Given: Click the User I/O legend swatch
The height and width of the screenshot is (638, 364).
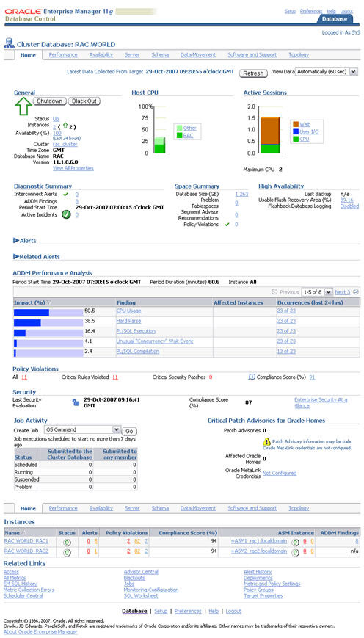Looking at the screenshot, I should tap(295, 131).
